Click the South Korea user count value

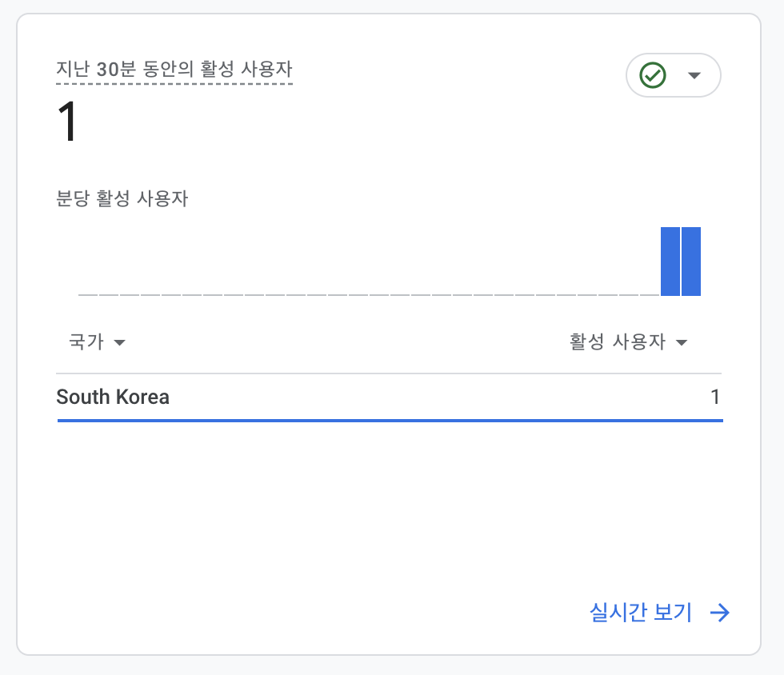715,397
